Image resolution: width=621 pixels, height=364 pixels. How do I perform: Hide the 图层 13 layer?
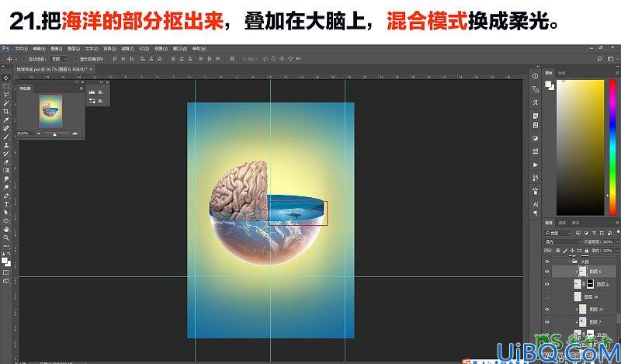tap(547, 310)
